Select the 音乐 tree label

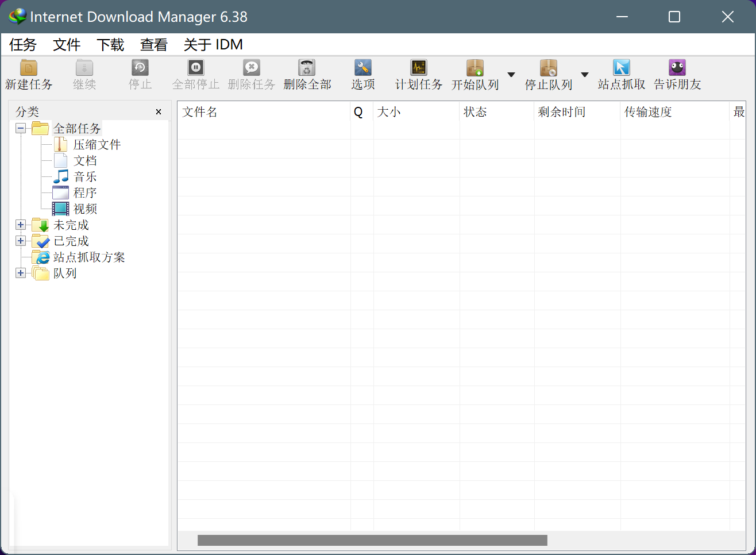click(85, 176)
